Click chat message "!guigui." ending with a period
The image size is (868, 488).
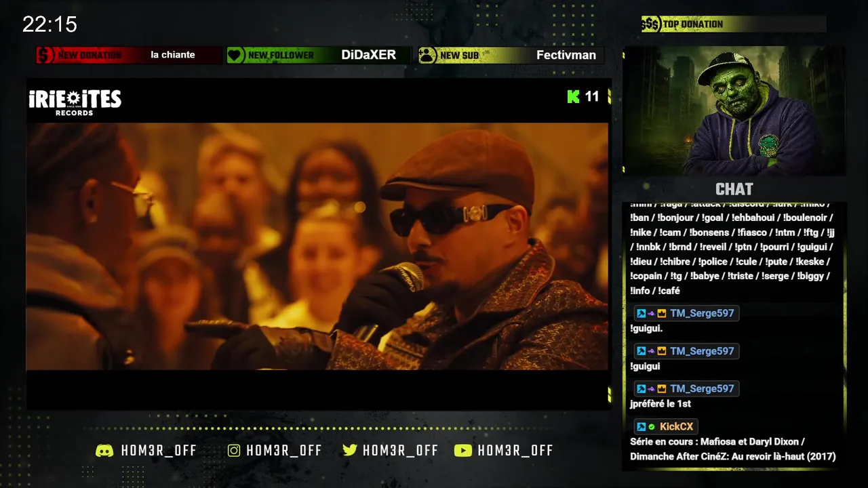tap(646, 329)
